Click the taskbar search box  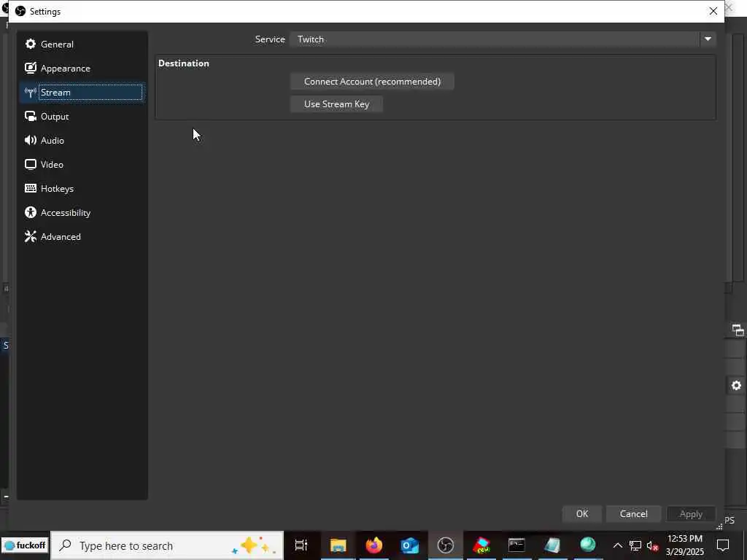167,545
